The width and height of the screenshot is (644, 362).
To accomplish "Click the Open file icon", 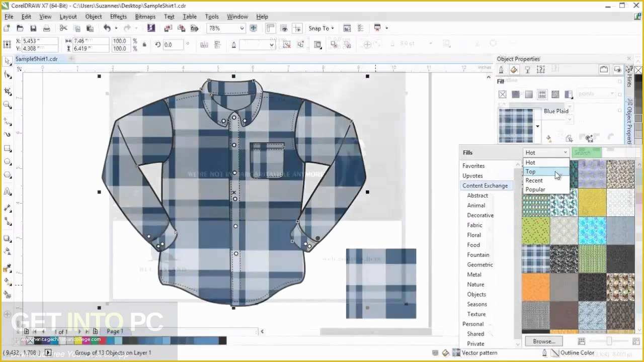I will [x=20, y=28].
